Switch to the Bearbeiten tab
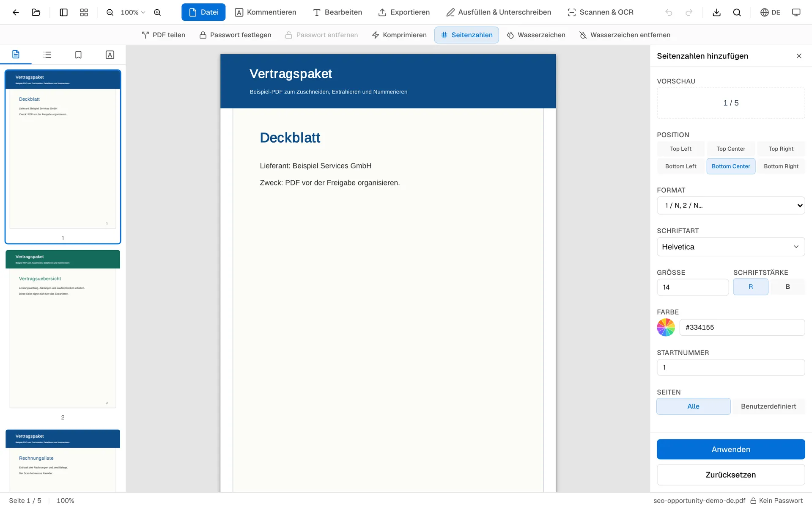 [x=337, y=12]
